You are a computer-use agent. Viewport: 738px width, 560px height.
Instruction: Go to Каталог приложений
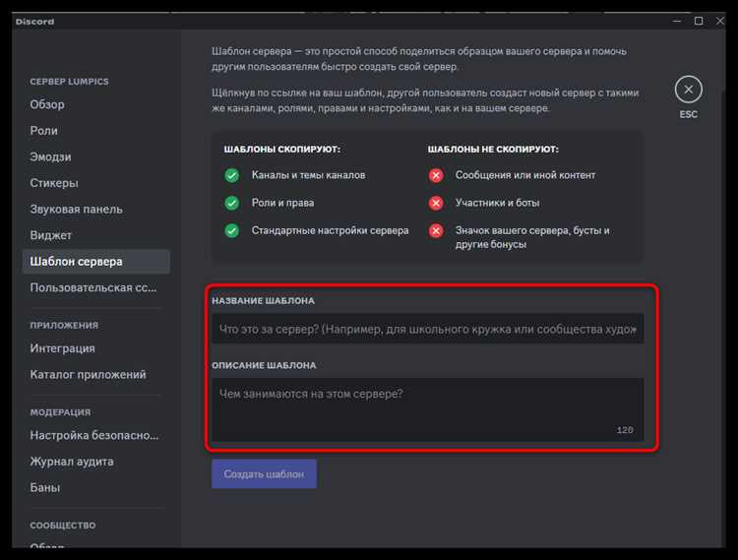tap(88, 375)
